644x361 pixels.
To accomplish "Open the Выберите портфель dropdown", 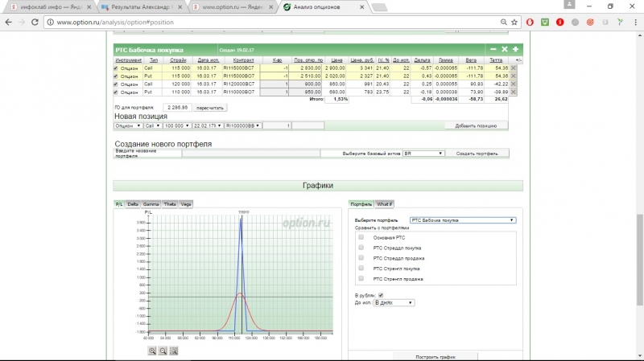I will [x=462, y=219].
